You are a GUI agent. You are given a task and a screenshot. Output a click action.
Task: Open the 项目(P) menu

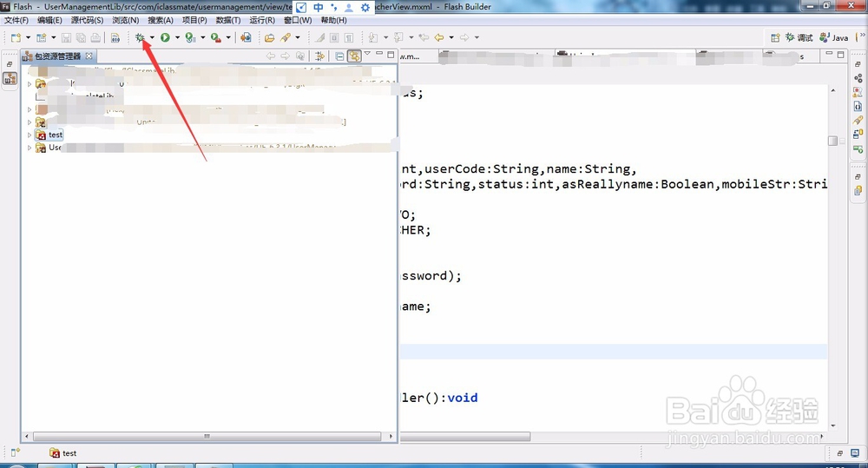click(x=194, y=20)
